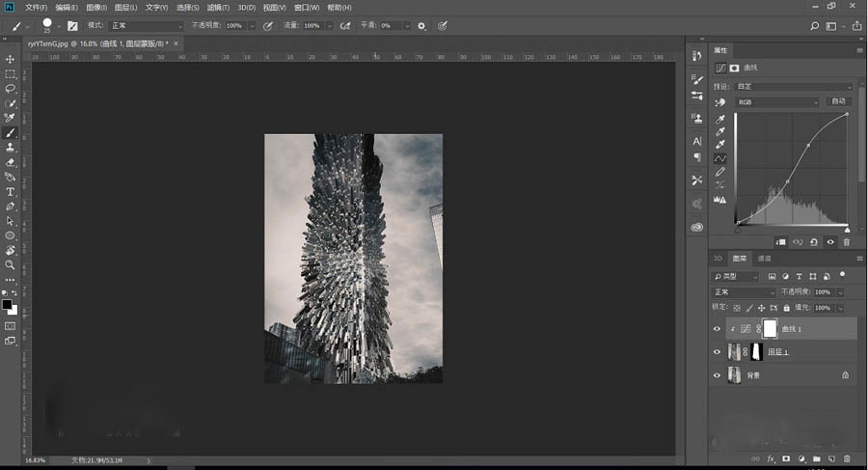
Task: Switch to the 通道 tab
Action: pyautogui.click(x=764, y=259)
